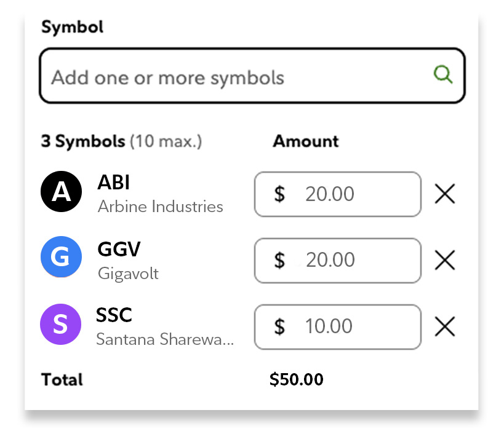Remove ABI symbol with X icon
The width and height of the screenshot is (504, 434).
pos(444,194)
